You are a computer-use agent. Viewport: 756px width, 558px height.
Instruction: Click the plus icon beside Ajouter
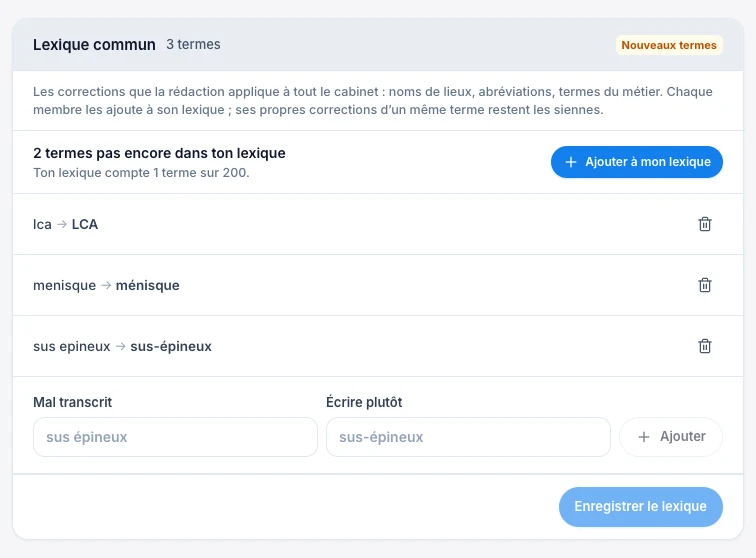click(644, 437)
